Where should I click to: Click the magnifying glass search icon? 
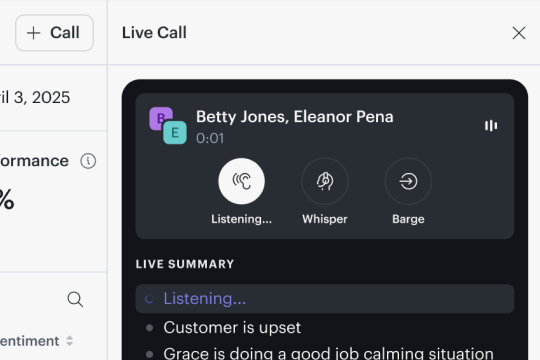pos(75,299)
